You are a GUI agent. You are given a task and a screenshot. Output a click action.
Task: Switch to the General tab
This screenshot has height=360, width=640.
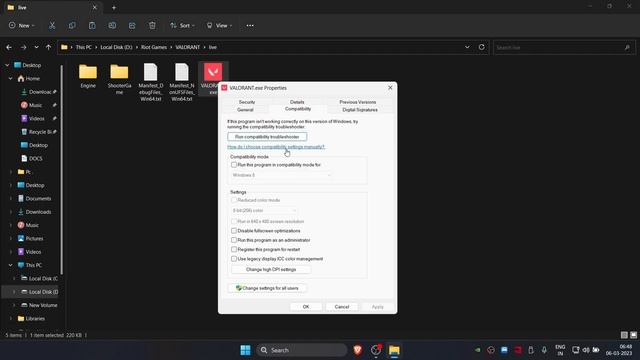tap(245, 110)
